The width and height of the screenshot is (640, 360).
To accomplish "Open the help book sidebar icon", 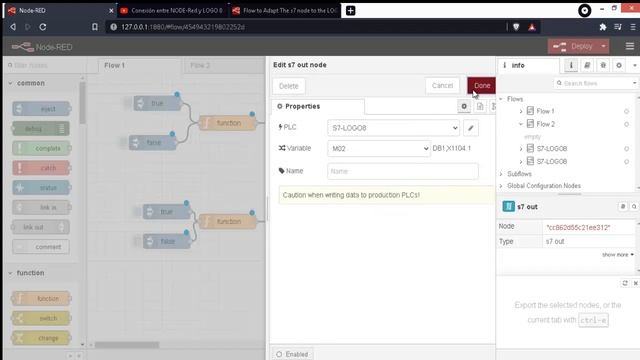I will tap(587, 65).
